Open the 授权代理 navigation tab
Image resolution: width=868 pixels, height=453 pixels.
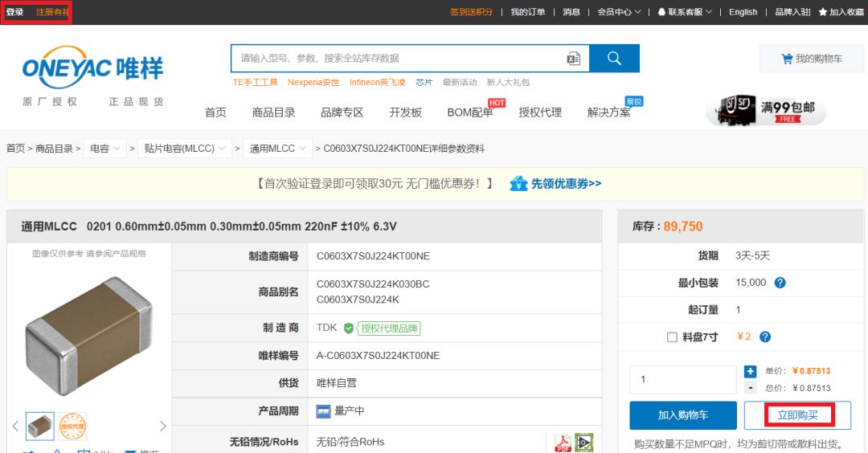click(540, 112)
